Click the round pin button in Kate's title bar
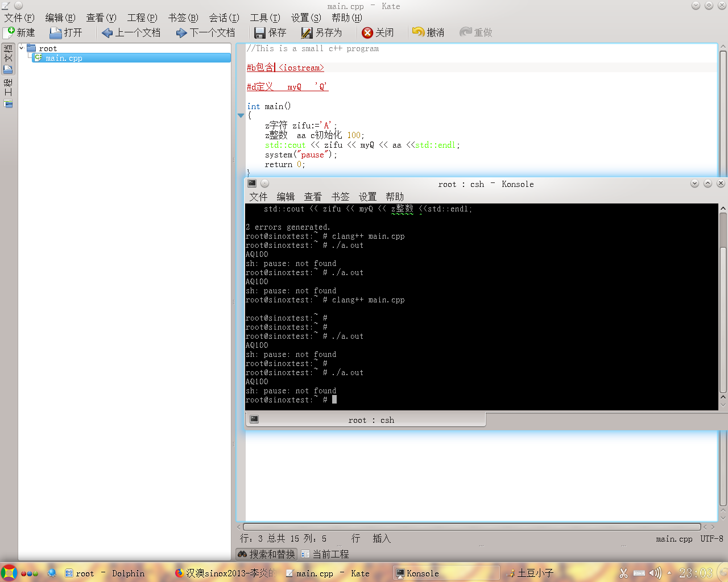 (x=18, y=6)
